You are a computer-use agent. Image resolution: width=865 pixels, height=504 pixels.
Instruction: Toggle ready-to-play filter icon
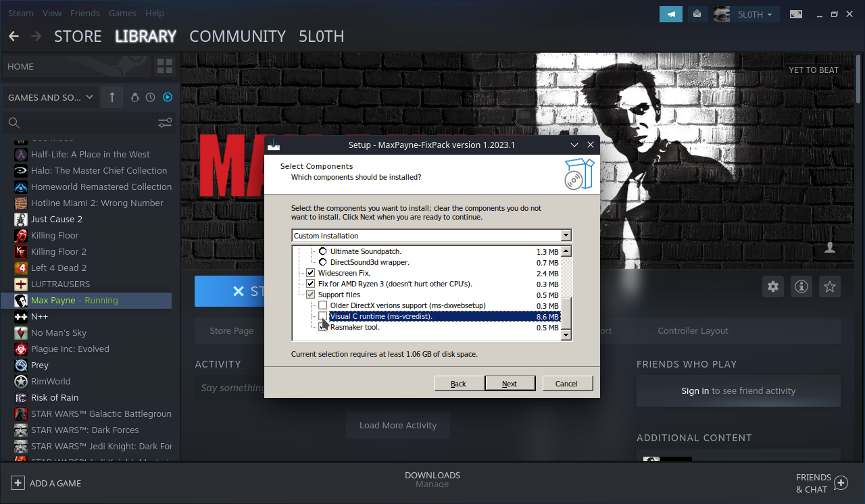(x=167, y=97)
